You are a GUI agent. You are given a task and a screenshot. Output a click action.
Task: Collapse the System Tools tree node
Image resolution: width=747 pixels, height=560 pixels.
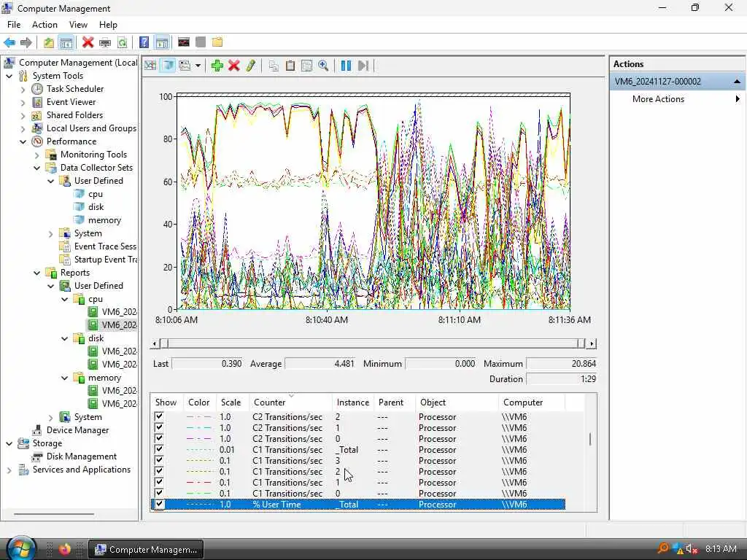[x=9, y=76]
